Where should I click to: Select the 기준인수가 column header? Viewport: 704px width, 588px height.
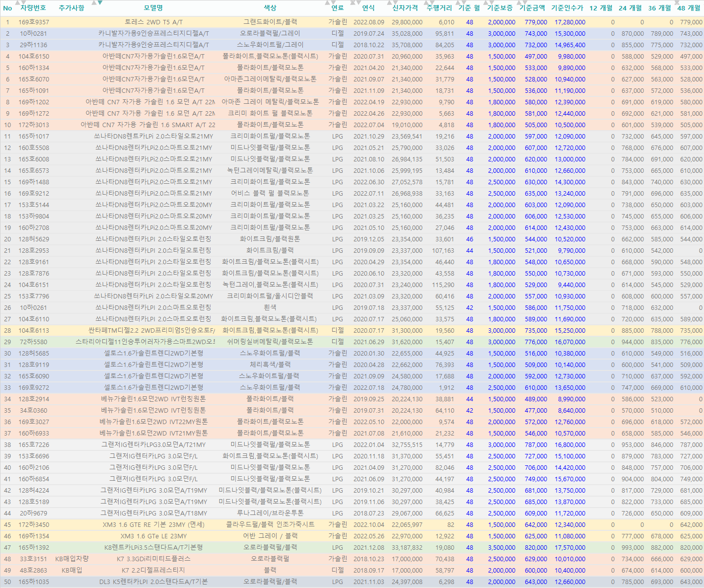tap(567, 8)
